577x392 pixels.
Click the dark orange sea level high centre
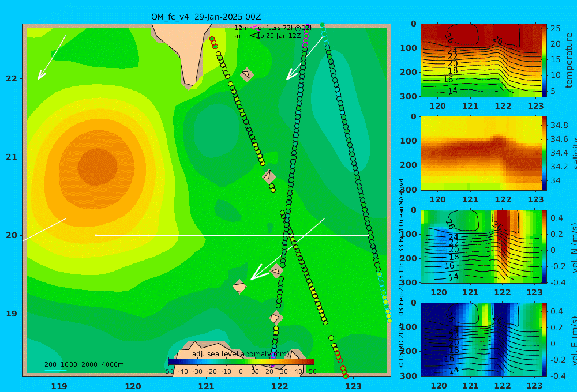(97, 167)
